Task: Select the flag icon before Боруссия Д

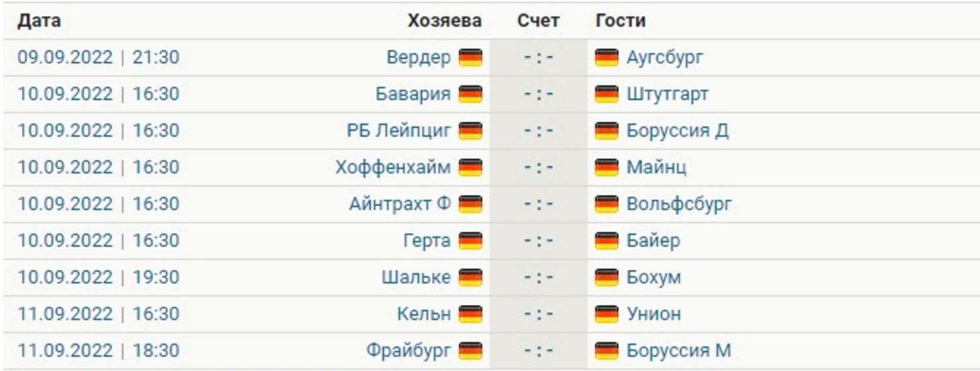Action: point(607,131)
